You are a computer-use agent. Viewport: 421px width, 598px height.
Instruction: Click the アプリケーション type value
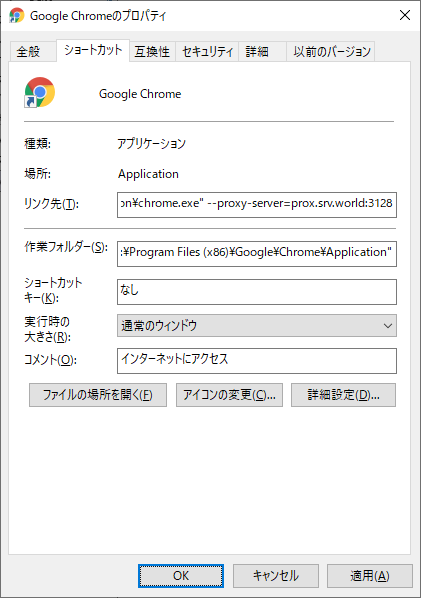pos(151,144)
